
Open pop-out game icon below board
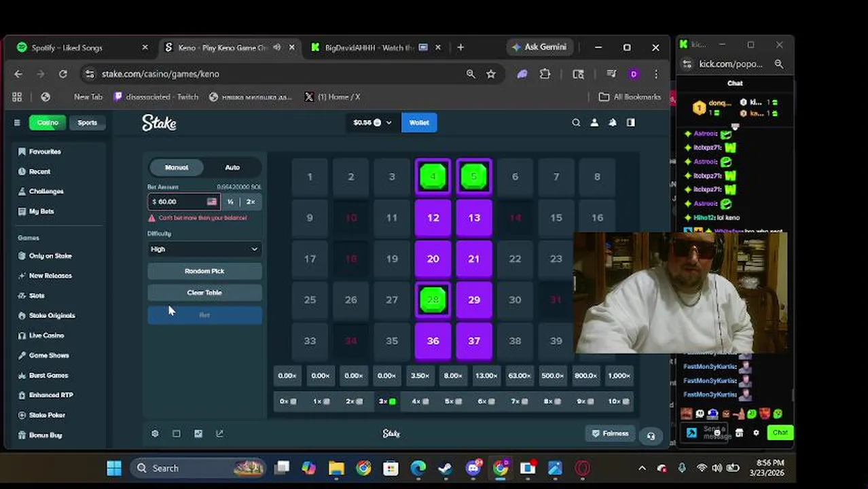click(x=219, y=433)
